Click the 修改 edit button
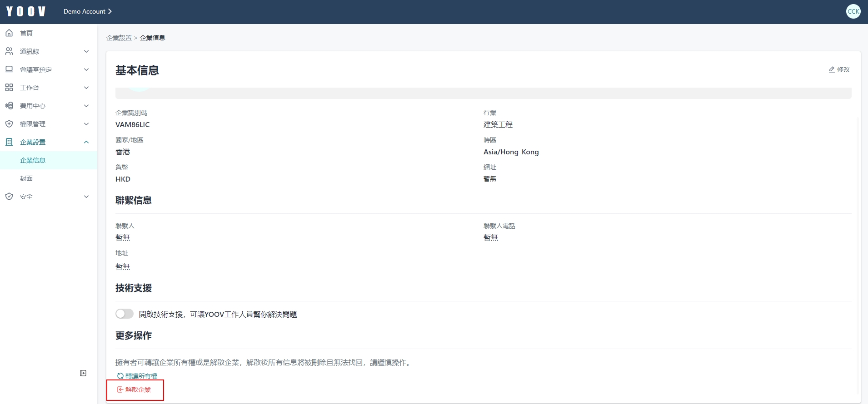868x404 pixels. pyautogui.click(x=839, y=69)
